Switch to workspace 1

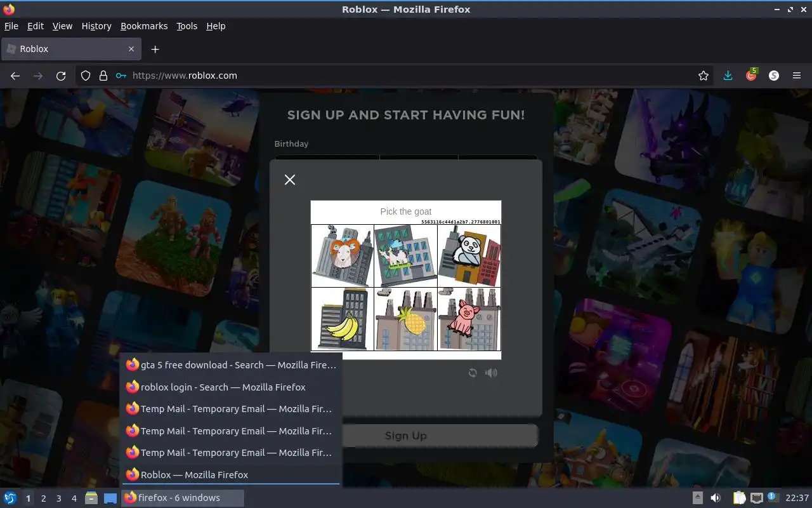coord(28,498)
